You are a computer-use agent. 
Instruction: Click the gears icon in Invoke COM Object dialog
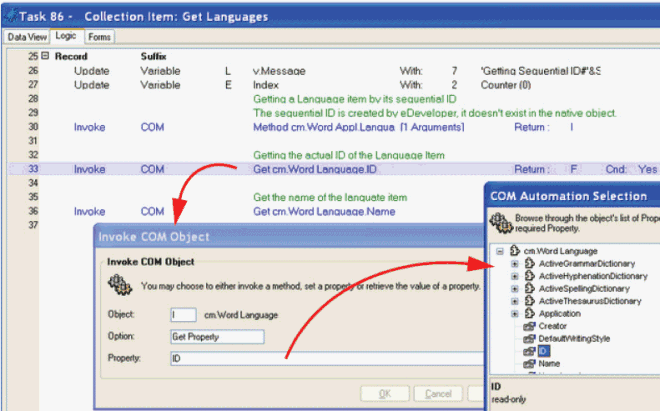tap(119, 286)
